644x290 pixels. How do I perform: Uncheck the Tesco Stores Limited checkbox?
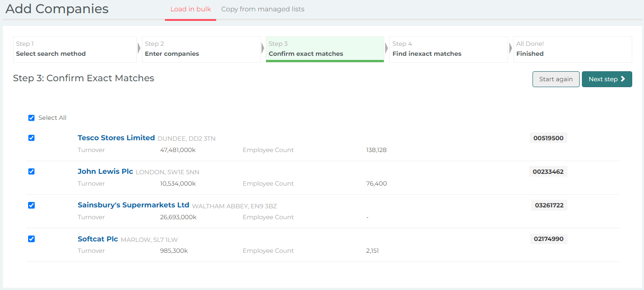[31, 138]
